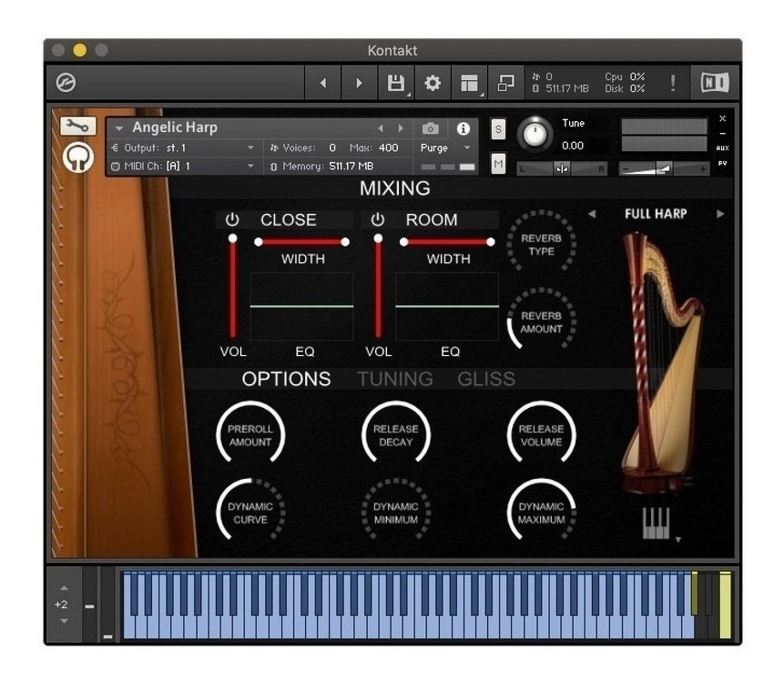Image resolution: width=784 pixels, height=682 pixels.
Task: Switch to the GLISS tab
Action: [486, 379]
